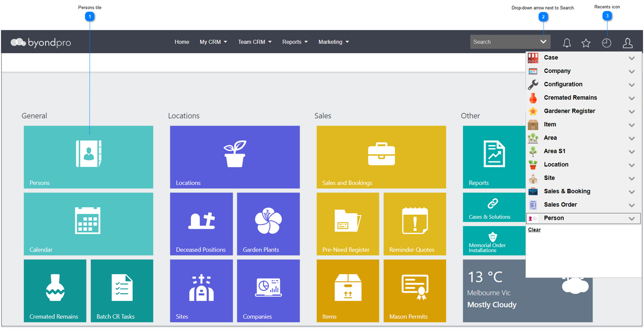Click the notifications bell icon
This screenshot has width=644, height=329.
(x=567, y=43)
